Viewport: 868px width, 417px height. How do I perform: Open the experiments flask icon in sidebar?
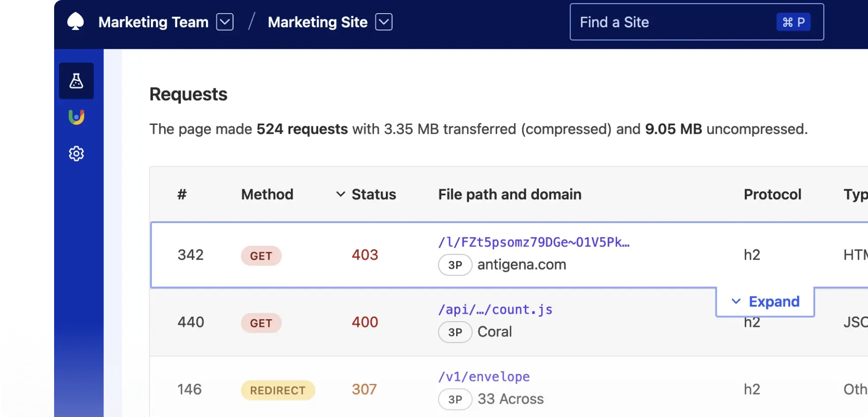tap(76, 80)
